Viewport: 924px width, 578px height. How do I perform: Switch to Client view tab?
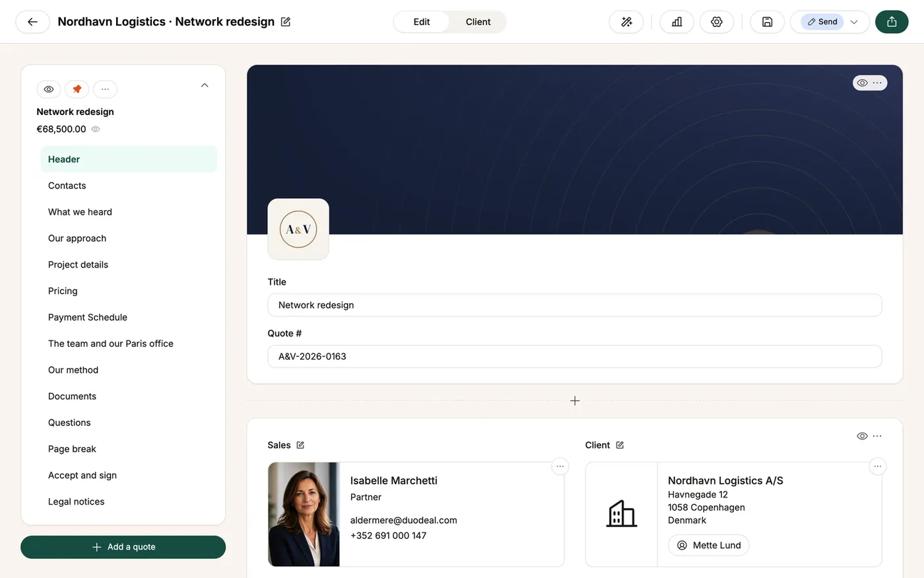[478, 22]
